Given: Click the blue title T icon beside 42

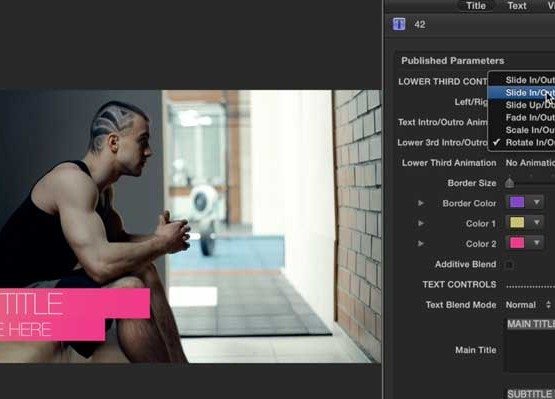Looking at the screenshot, I should coord(399,24).
